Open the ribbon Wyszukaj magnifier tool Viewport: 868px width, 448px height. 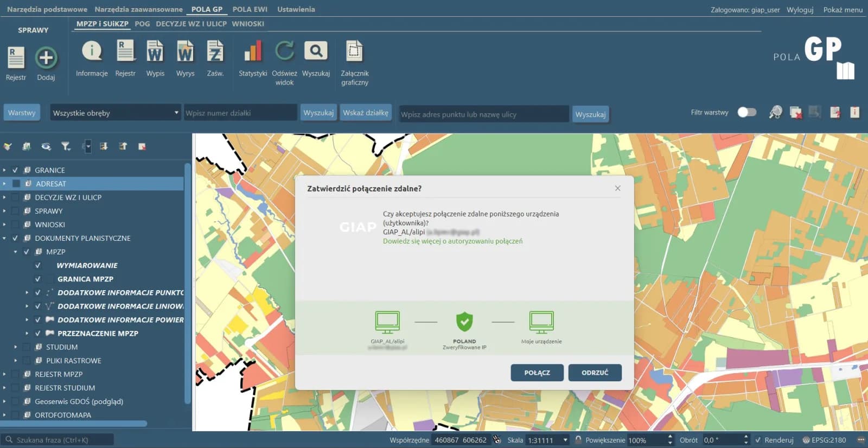[x=316, y=51]
